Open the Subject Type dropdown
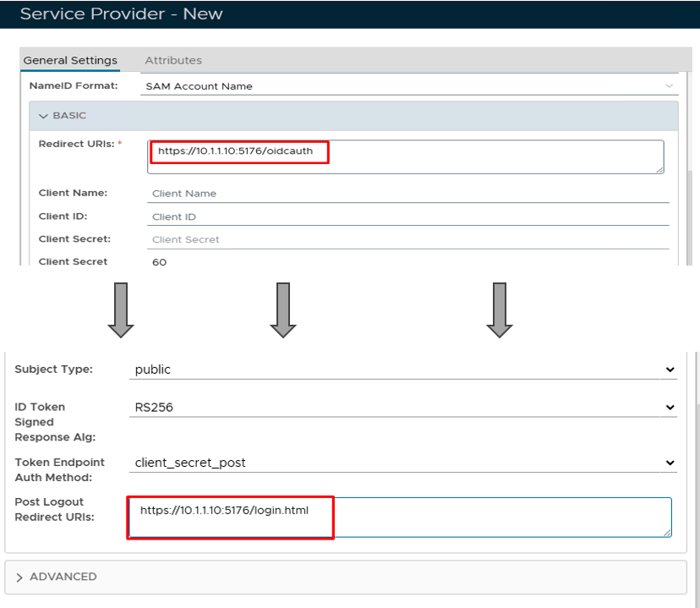 coord(405,370)
